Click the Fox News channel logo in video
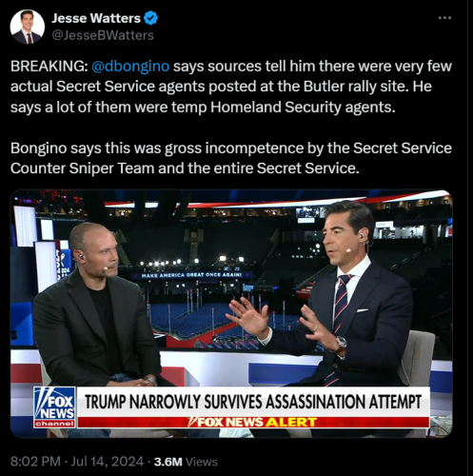The image size is (473, 476). coord(54,407)
